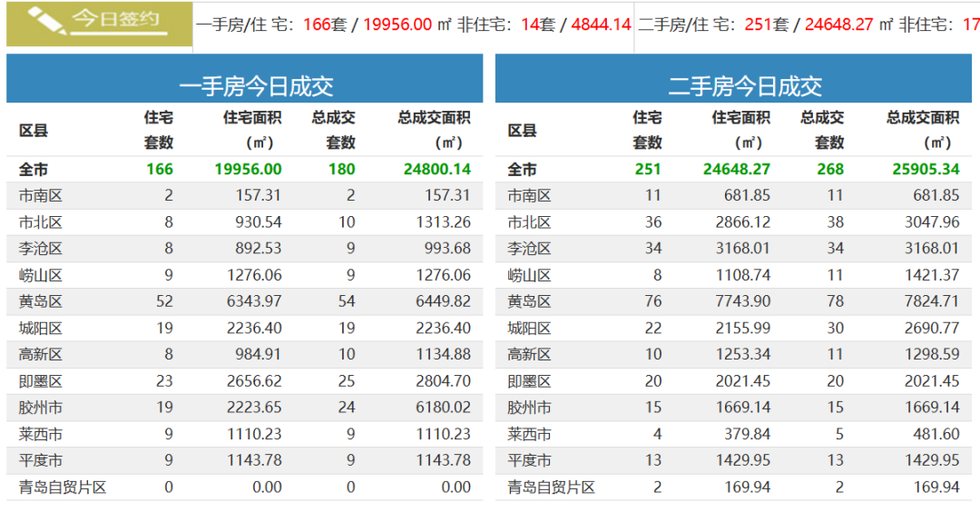Click 2690.77 in 城阳区 二手房 row
Viewport: 980px width, 512px height.
coord(932,329)
